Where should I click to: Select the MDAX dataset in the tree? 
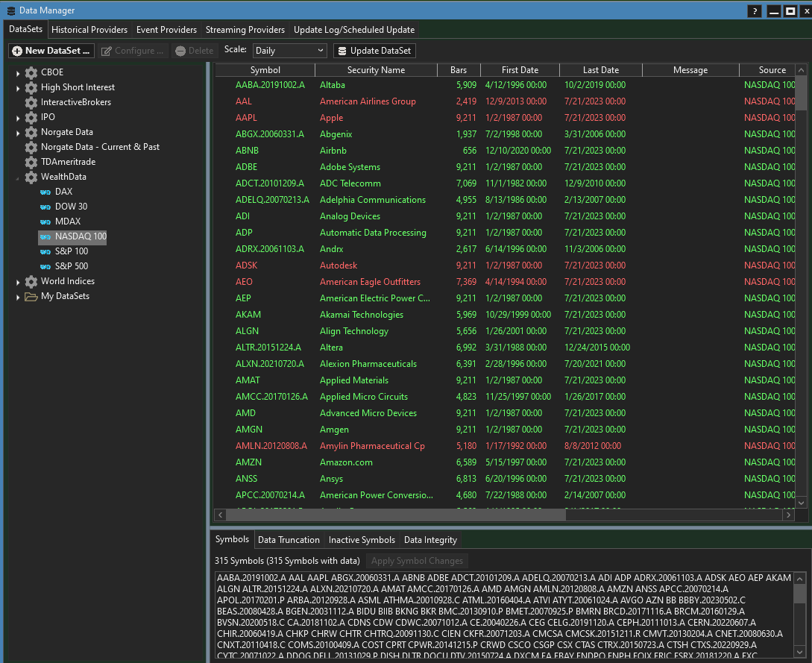click(68, 221)
